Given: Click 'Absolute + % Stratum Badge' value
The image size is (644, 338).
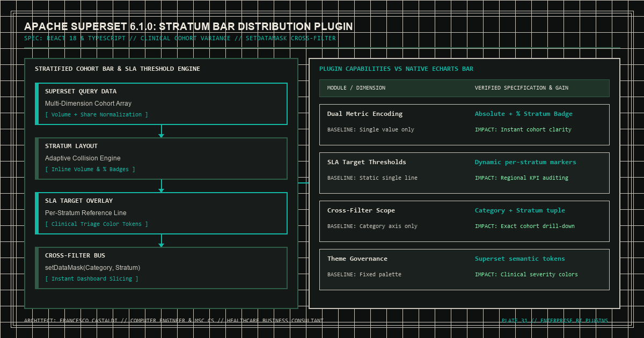Looking at the screenshot, I should 524,114.
